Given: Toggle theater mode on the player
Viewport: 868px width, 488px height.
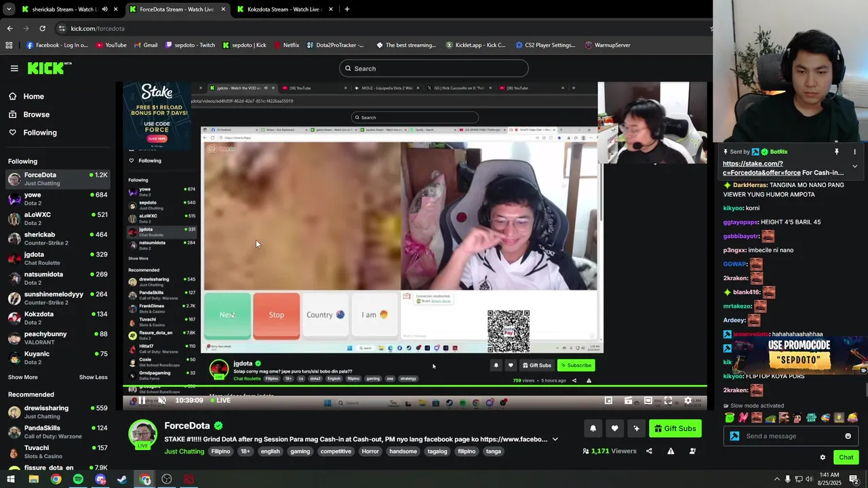Looking at the screenshot, I should pos(648,401).
